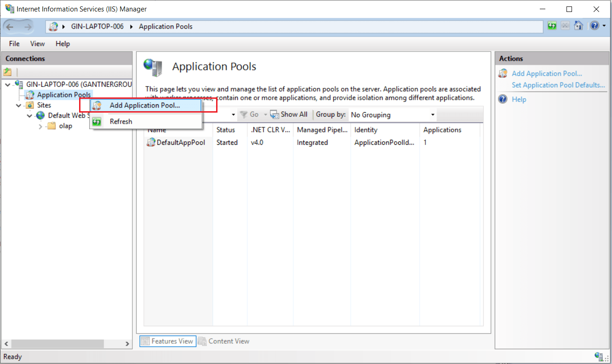
Task: Click the Default Web Site globe icon
Action: click(41, 115)
